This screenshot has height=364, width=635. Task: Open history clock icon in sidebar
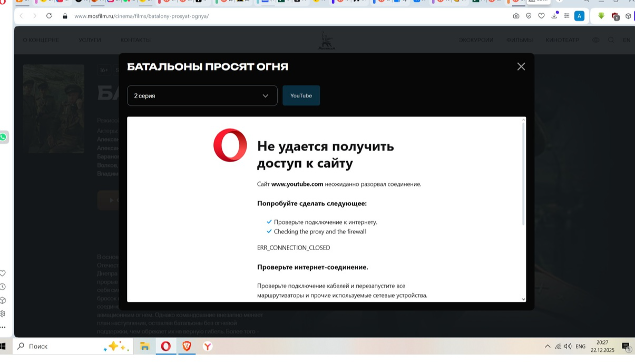tap(3, 287)
